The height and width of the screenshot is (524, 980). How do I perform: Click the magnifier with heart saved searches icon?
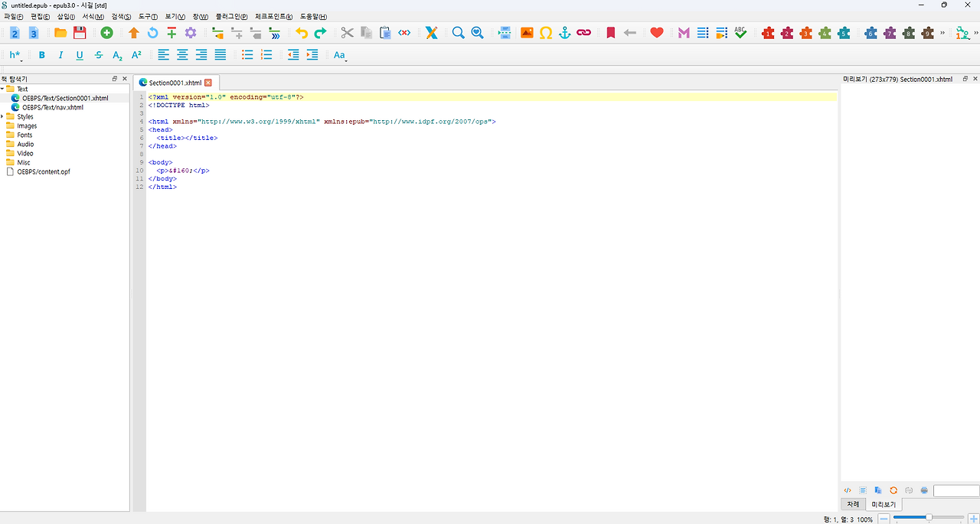pyautogui.click(x=477, y=33)
